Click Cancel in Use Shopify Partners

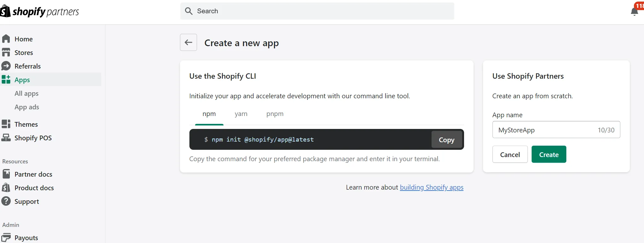pos(510,155)
